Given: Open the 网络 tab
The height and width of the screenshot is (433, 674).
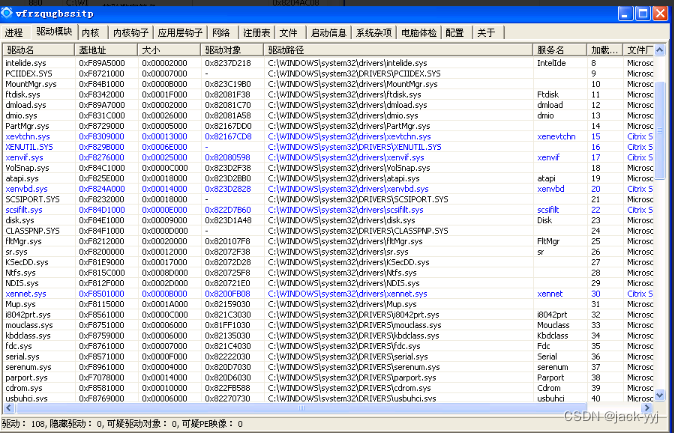Looking at the screenshot, I should click(221, 33).
